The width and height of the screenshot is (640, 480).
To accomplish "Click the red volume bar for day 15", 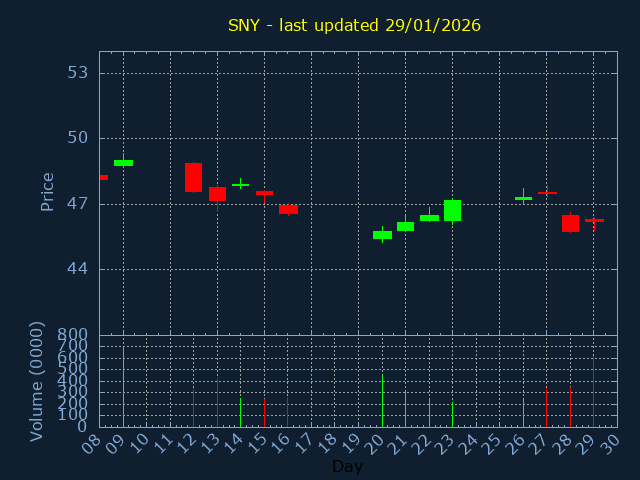I will pyautogui.click(x=264, y=413).
